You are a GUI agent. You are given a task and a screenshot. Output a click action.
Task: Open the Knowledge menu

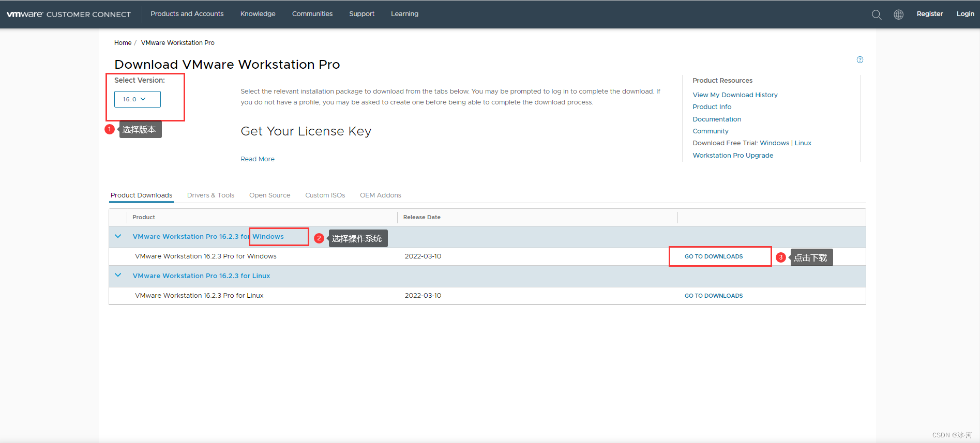(x=258, y=14)
